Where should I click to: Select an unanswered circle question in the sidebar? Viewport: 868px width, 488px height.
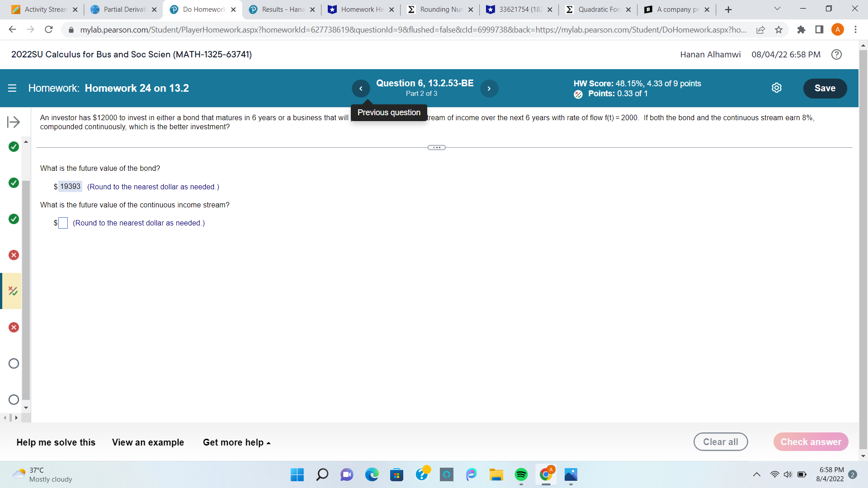(x=13, y=363)
